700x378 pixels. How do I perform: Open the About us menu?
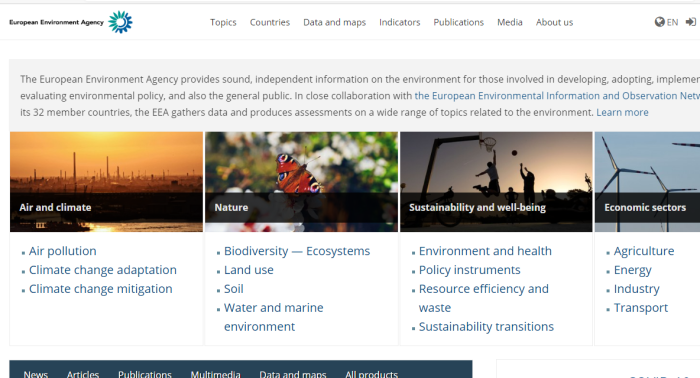[554, 22]
